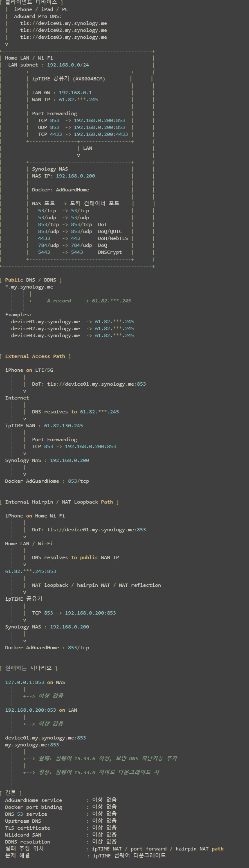Select 'device01.my.synology.me -> 61.82.***.245' example row
Viewport: 249px width, 868px height.
tap(72, 322)
